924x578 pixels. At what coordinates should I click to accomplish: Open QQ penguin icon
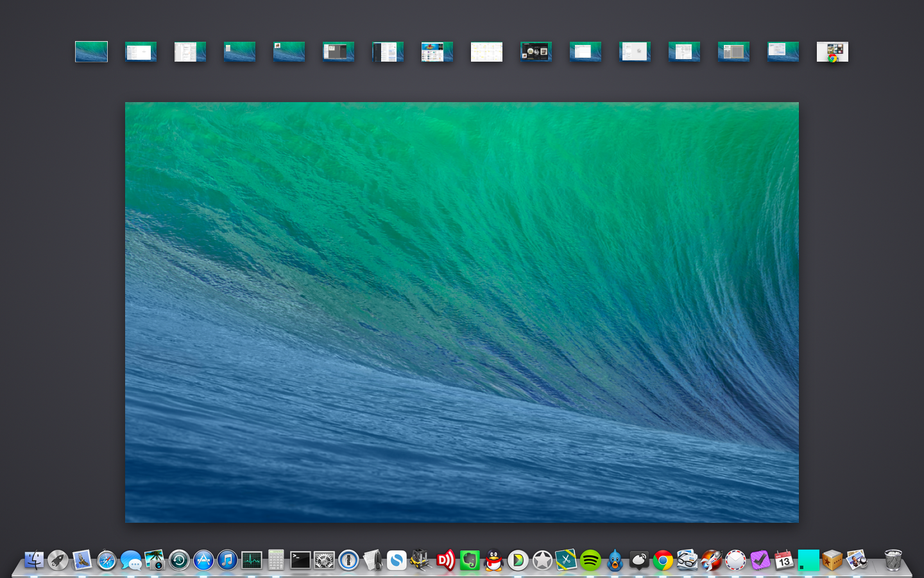tap(493, 560)
